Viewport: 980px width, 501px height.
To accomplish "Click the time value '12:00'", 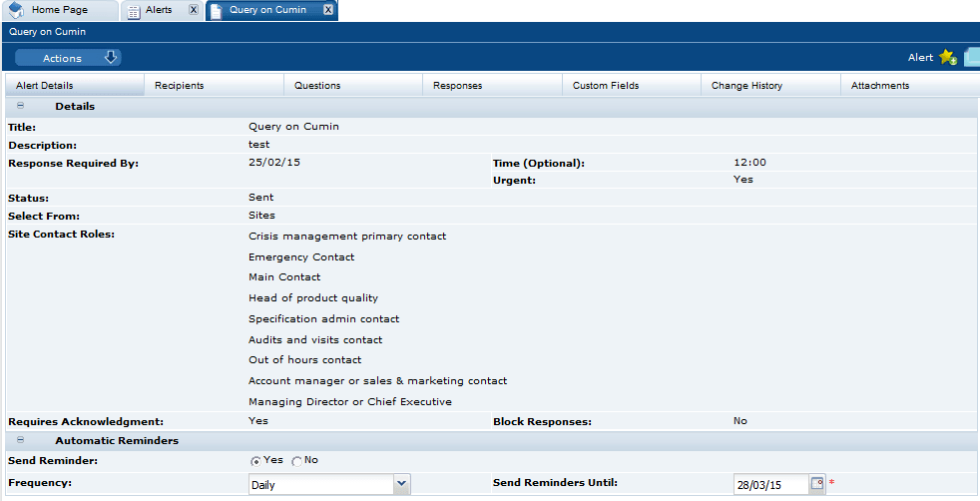I will 749,162.
